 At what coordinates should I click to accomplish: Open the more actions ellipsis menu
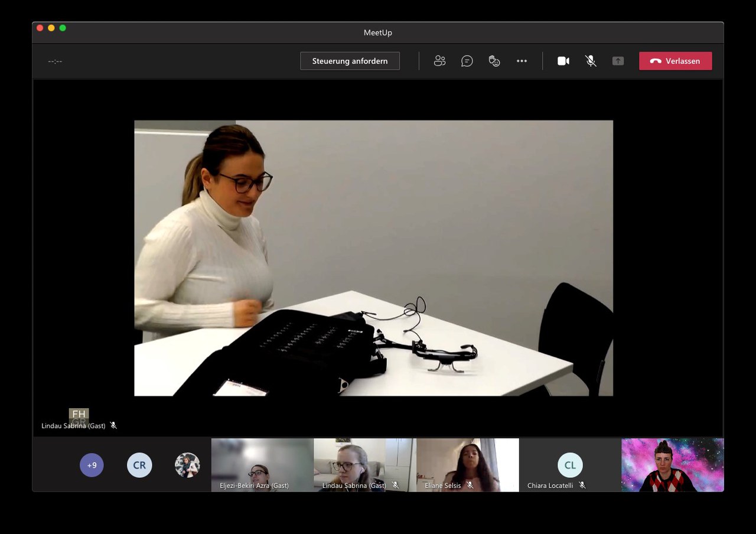coord(522,61)
